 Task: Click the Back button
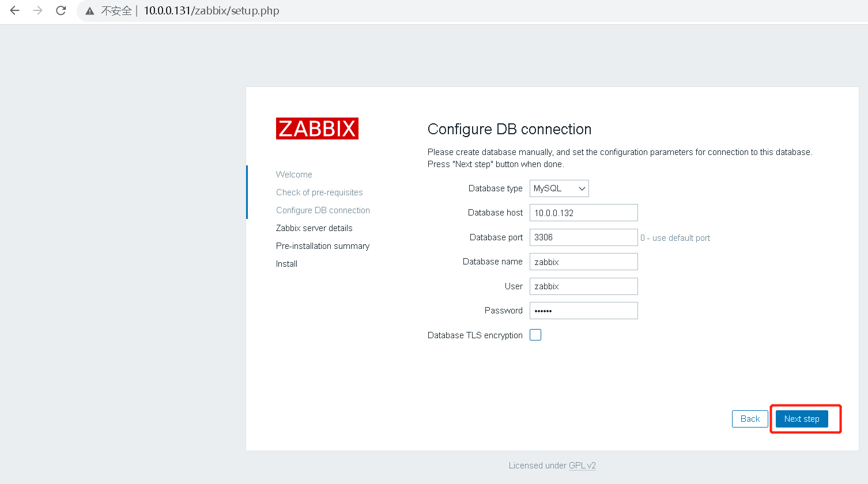point(750,419)
